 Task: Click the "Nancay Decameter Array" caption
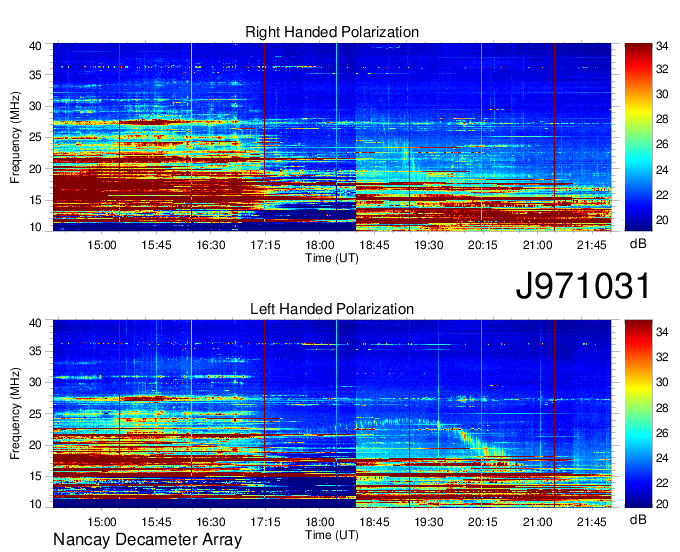click(147, 540)
